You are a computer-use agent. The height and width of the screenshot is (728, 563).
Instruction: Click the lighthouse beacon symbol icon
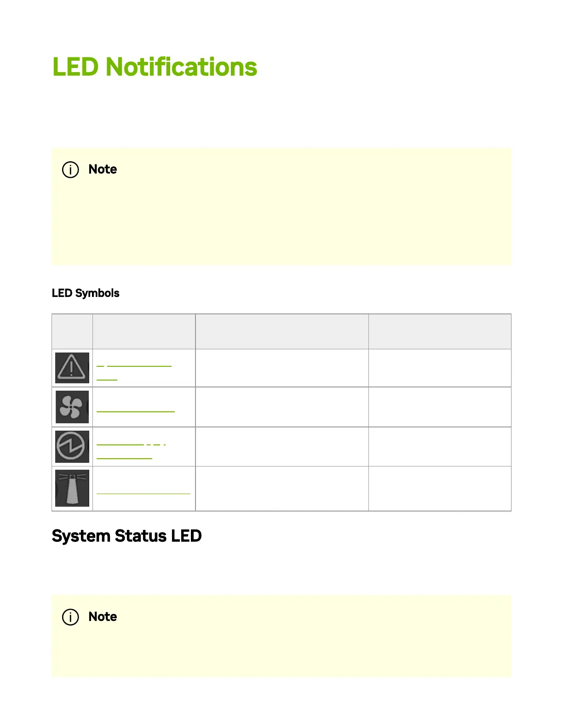72,488
